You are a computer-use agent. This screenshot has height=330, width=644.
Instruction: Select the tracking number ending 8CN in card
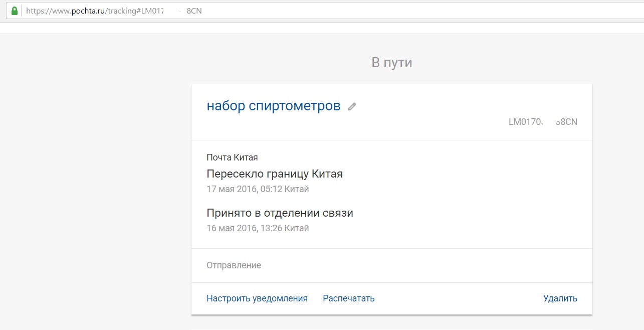pos(543,122)
